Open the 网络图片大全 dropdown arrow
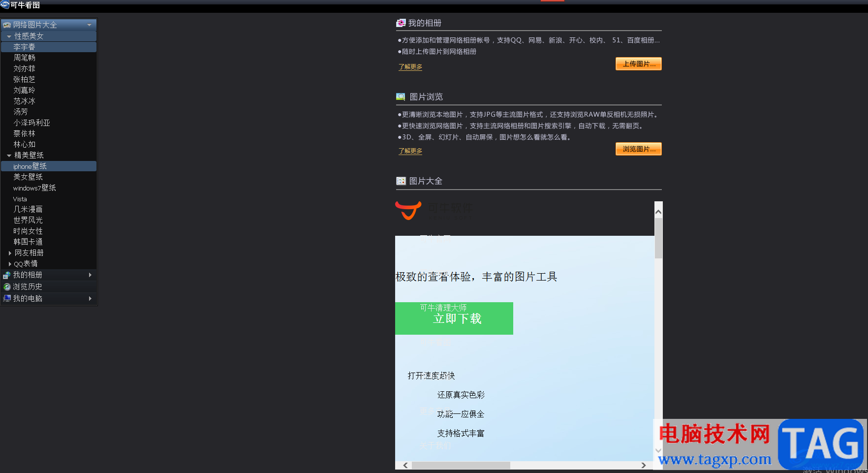Screen dimensions: 868x473 (89, 25)
